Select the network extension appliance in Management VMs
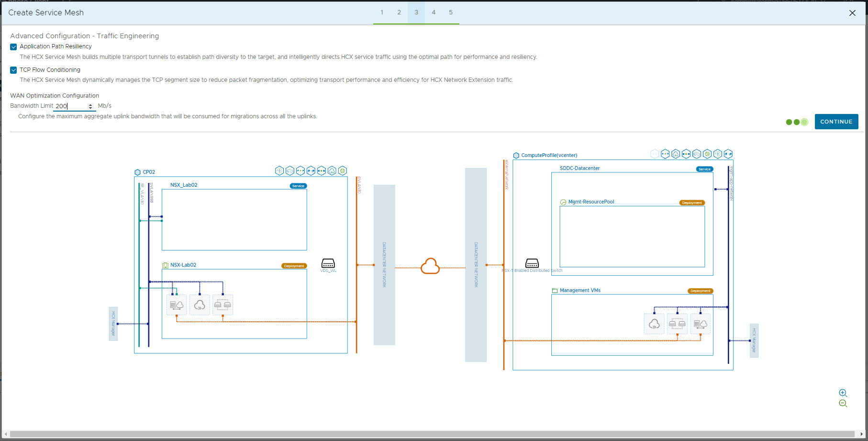The height and width of the screenshot is (441, 868). 677,324
